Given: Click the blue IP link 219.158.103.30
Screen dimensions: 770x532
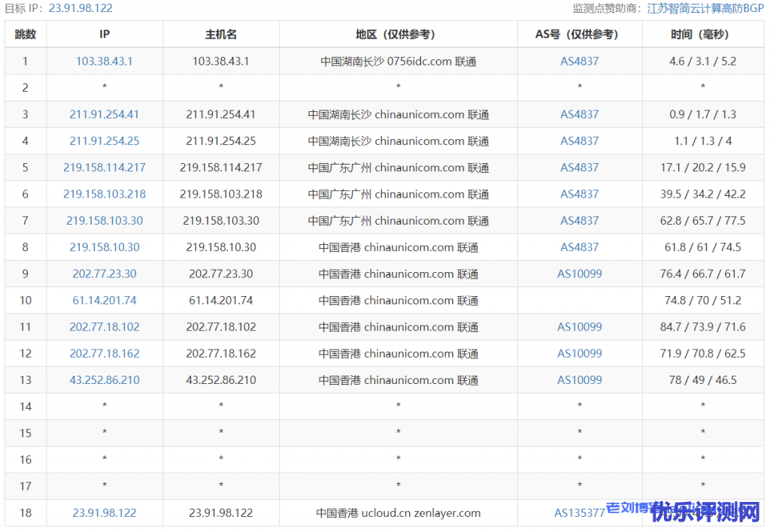Looking at the screenshot, I should click(x=105, y=221).
